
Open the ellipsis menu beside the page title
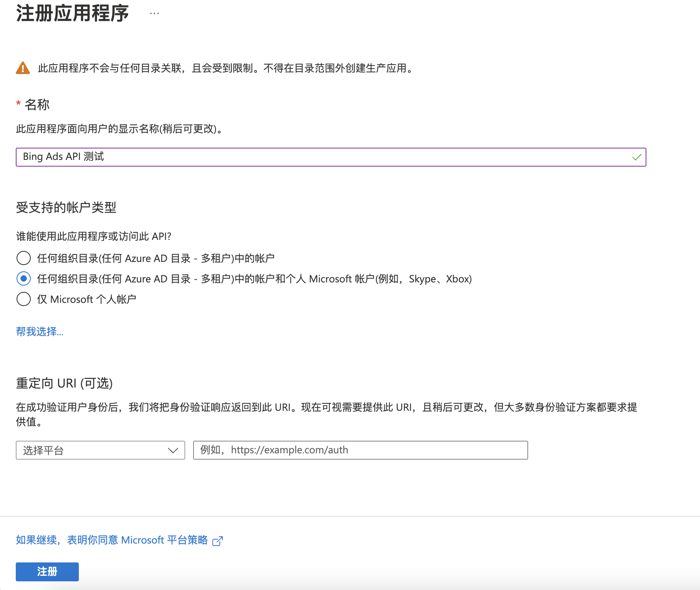point(155,13)
